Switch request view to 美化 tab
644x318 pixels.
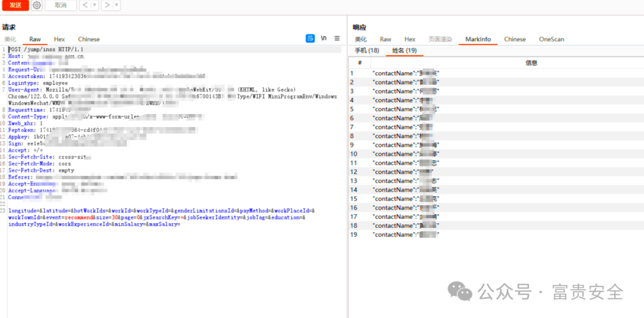10,39
